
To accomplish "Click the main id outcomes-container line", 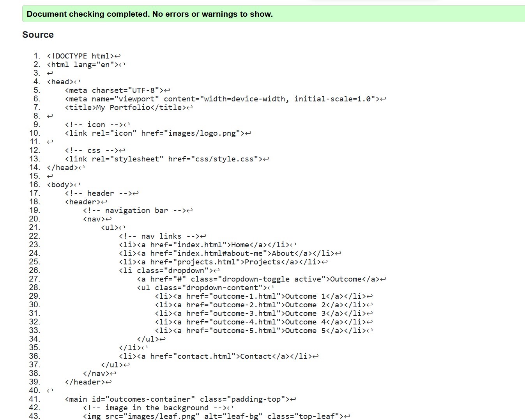I will point(177,399).
